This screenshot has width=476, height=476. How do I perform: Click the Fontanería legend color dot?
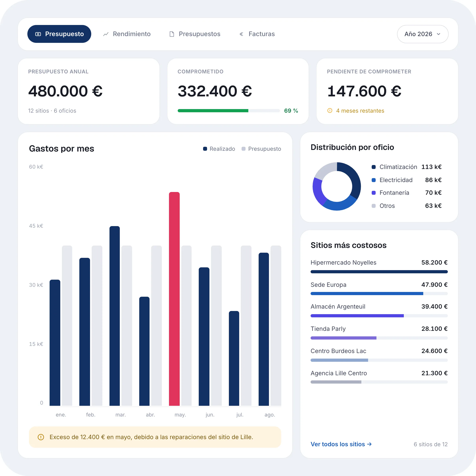[373, 193]
